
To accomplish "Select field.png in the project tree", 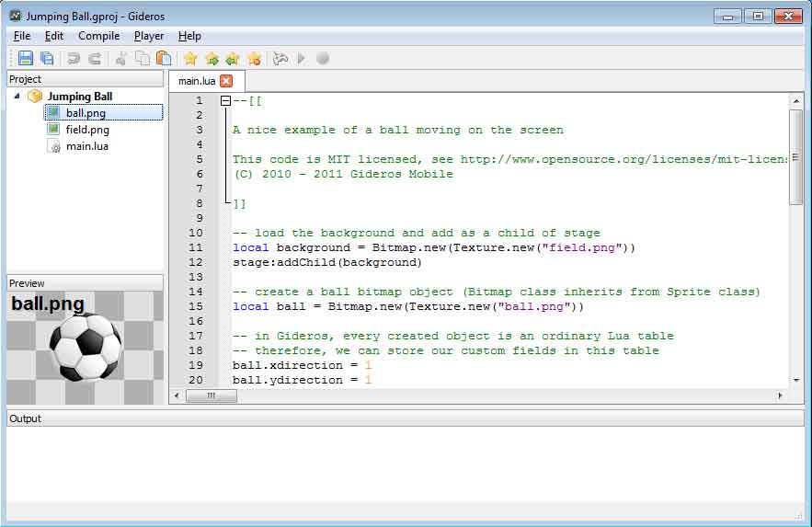I will pos(86,130).
